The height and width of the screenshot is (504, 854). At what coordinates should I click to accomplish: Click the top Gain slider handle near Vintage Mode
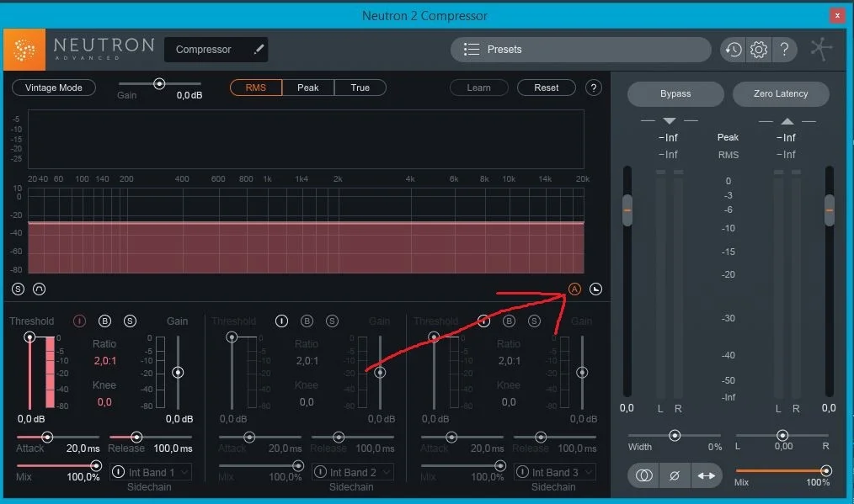click(159, 84)
